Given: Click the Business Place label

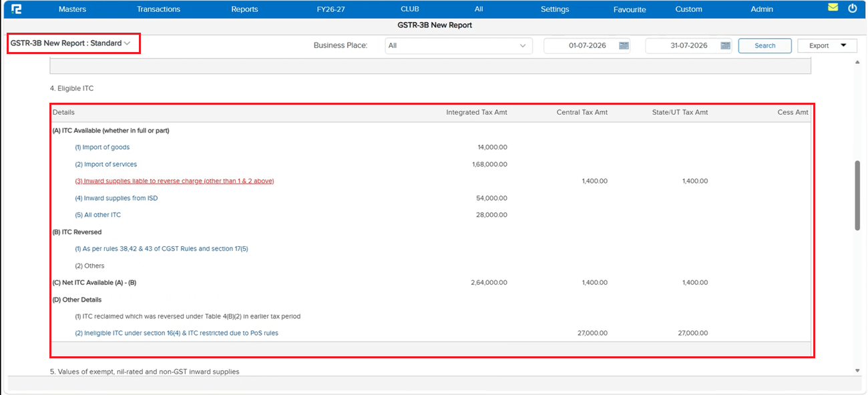Looking at the screenshot, I should [341, 45].
